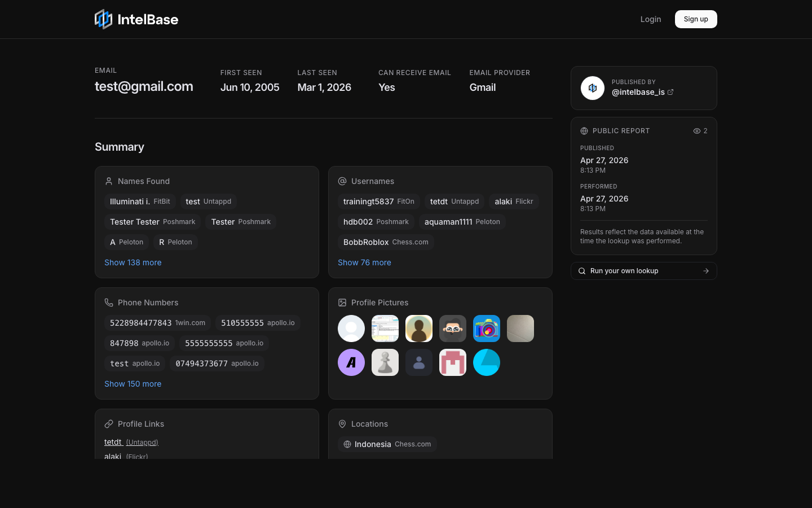The height and width of the screenshot is (508, 812).
Task: Click the 847898 apollo.io phone chip
Action: point(139,343)
